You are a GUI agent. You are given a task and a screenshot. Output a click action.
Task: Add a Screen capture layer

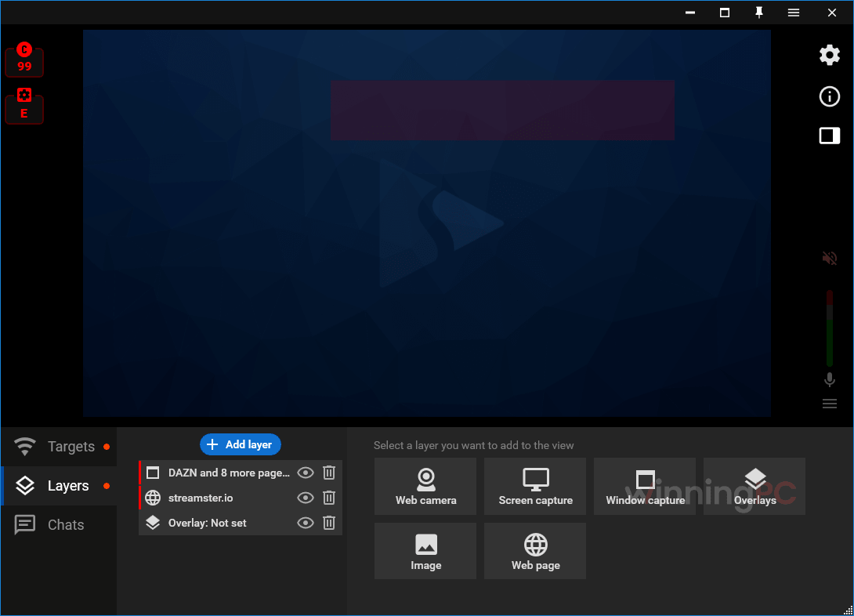[x=535, y=487]
